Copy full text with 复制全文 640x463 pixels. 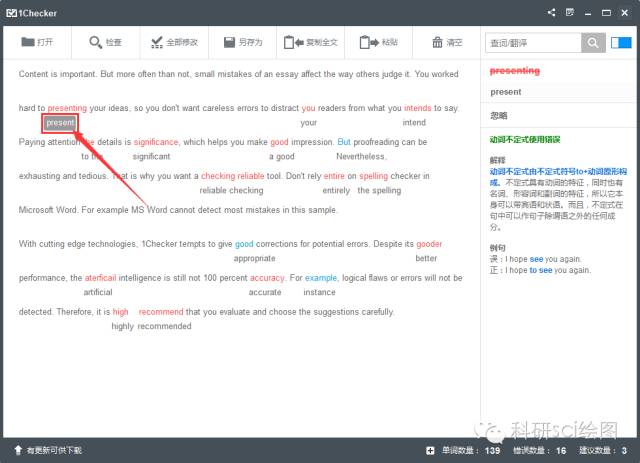pyautogui.click(x=311, y=42)
